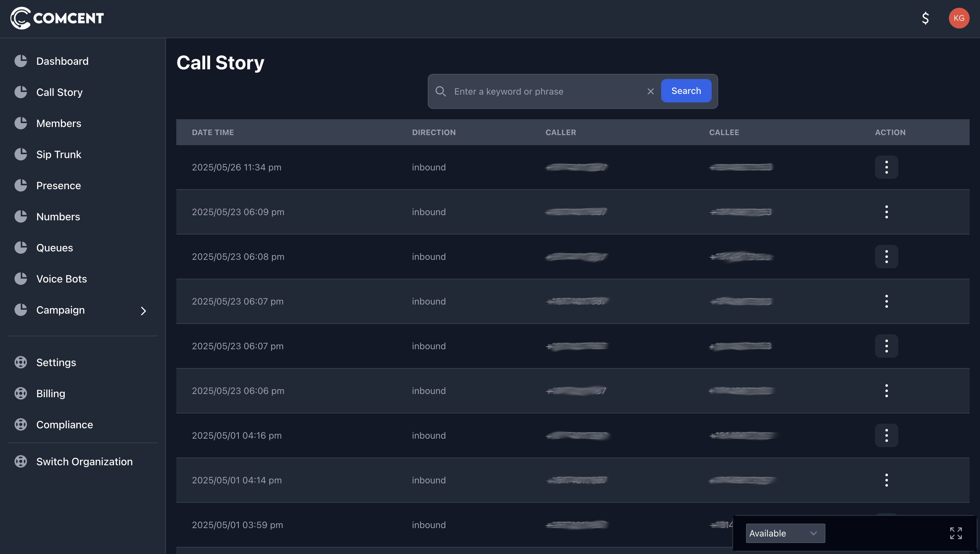Click the ACTION column header

[x=890, y=133]
